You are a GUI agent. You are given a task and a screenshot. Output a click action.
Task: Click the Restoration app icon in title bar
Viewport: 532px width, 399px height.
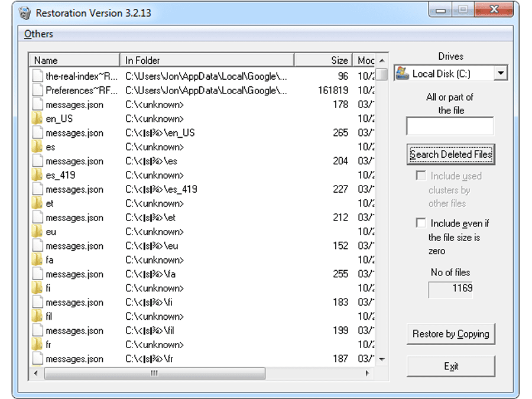tap(25, 13)
